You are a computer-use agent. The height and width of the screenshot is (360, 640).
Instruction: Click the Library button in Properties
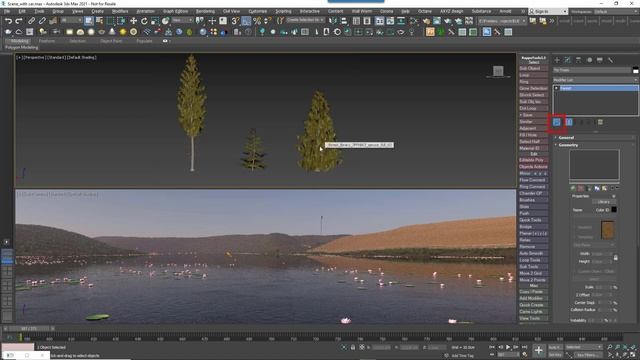pyautogui.click(x=604, y=202)
